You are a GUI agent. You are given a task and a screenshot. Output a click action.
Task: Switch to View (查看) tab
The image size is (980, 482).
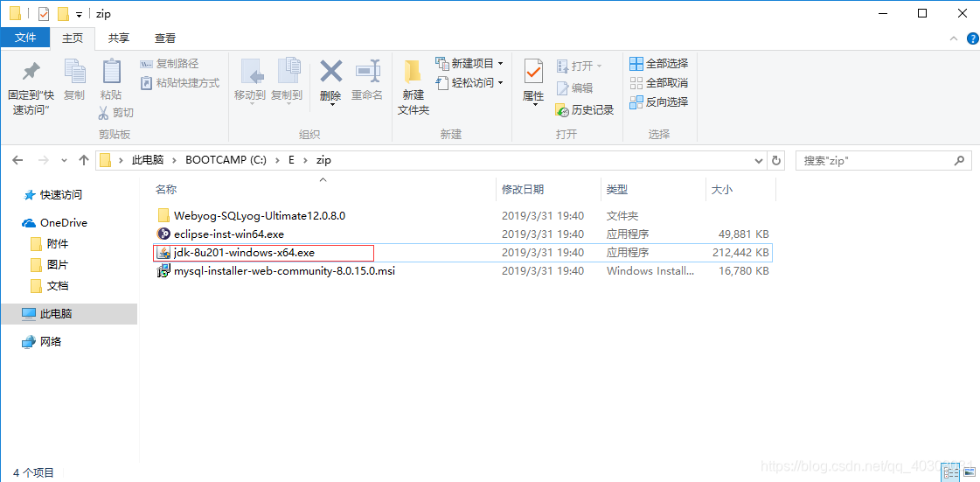[165, 38]
